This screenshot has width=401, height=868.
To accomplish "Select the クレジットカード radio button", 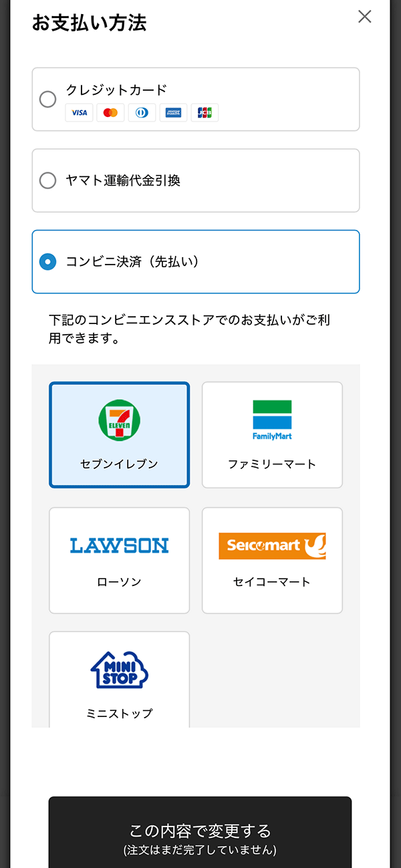I will [47, 100].
